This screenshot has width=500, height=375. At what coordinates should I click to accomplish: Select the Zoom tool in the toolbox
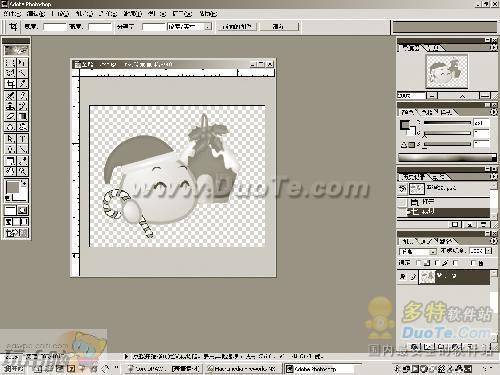click(22, 171)
